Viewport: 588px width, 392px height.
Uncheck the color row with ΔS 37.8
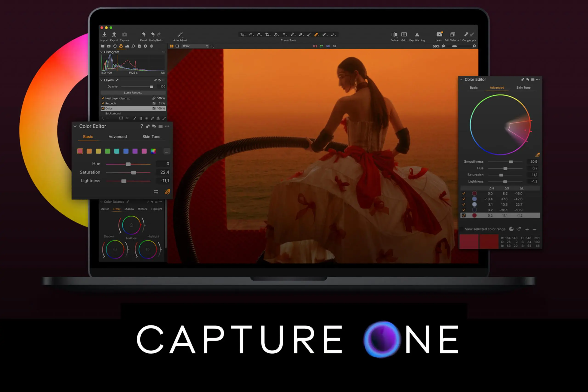click(x=464, y=199)
